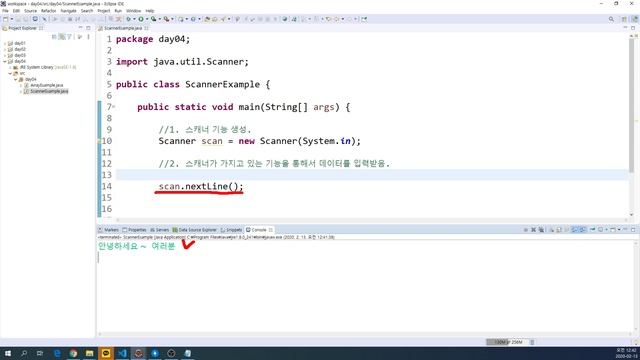Maximize the editor area
640x360 pixels.
click(633, 28)
